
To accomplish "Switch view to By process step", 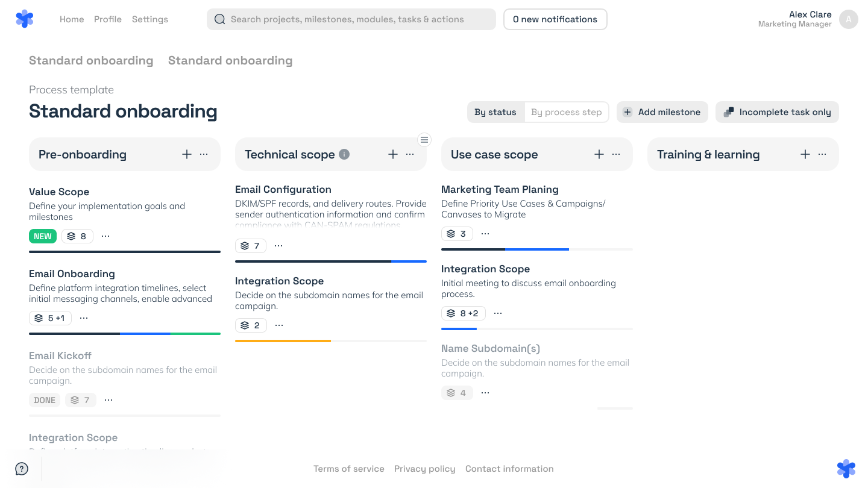I will coord(567,112).
